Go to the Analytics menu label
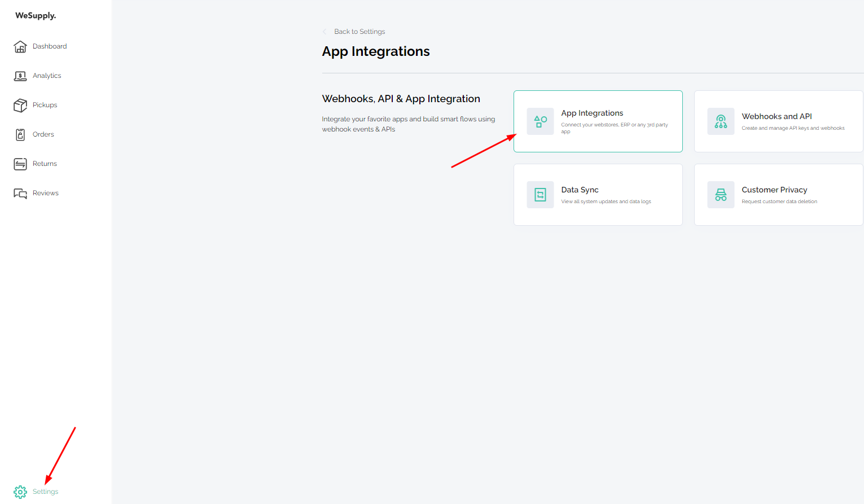Image resolution: width=864 pixels, height=504 pixels. pos(47,76)
